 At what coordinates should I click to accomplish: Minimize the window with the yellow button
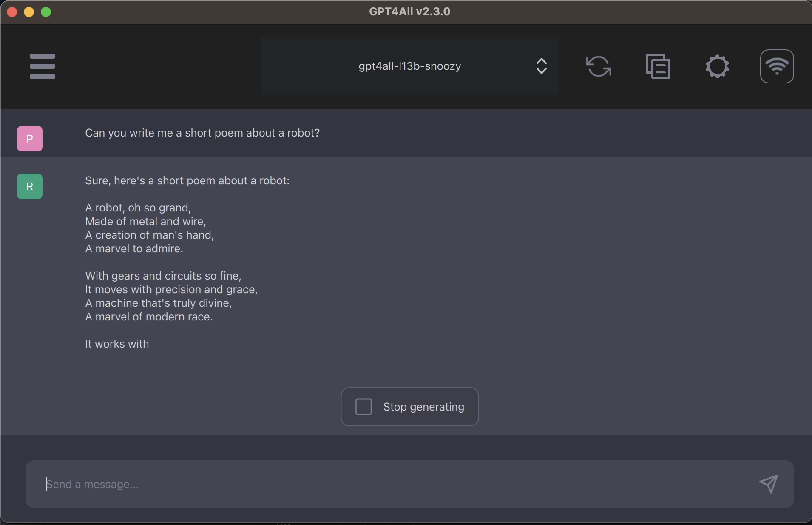pos(29,12)
